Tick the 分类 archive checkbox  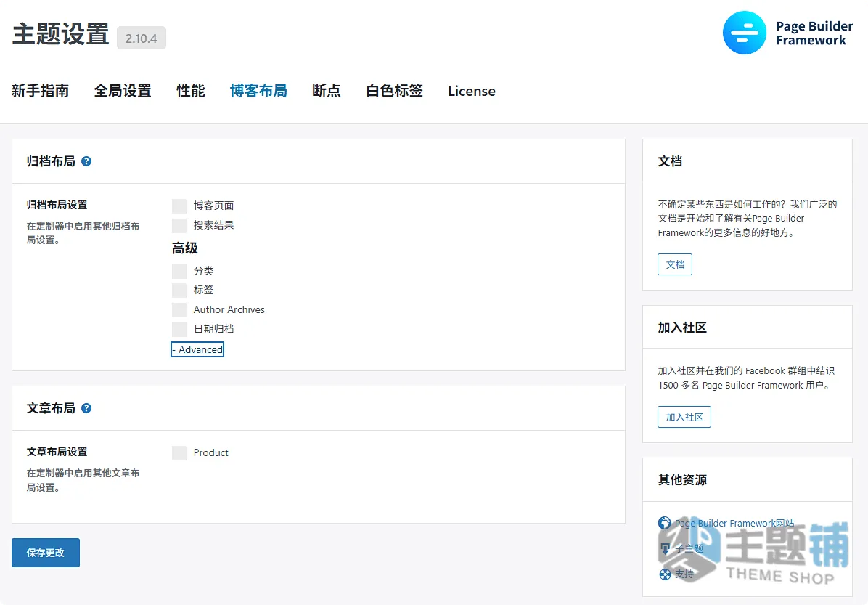click(179, 272)
